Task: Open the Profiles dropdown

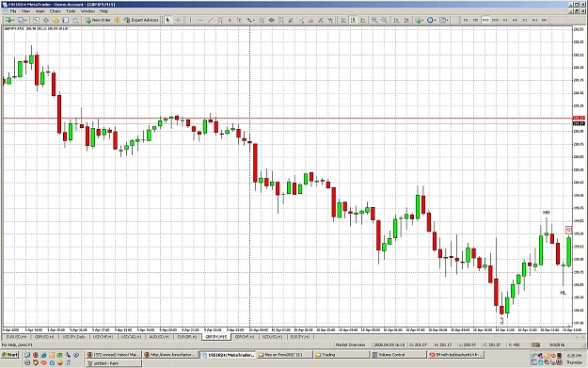Action: tap(23, 21)
